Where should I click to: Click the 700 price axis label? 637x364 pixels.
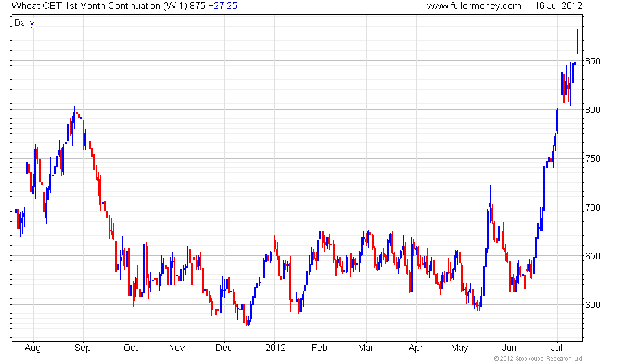592,207
